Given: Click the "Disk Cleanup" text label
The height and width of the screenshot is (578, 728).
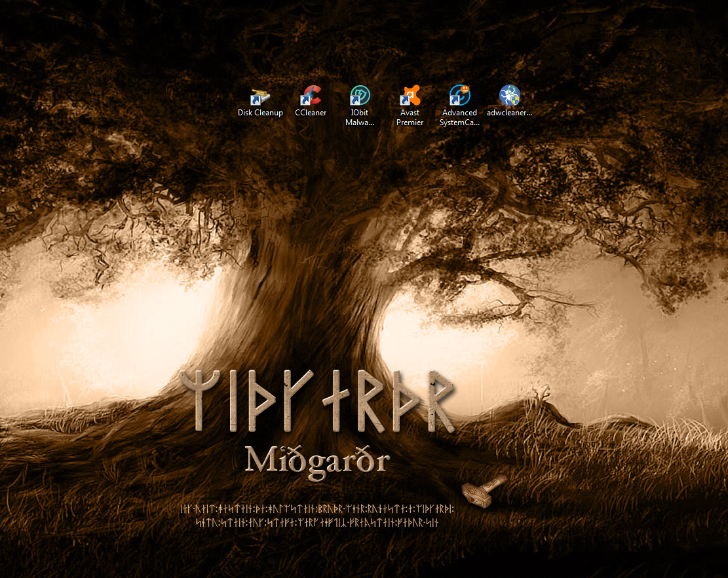Looking at the screenshot, I should [260, 113].
